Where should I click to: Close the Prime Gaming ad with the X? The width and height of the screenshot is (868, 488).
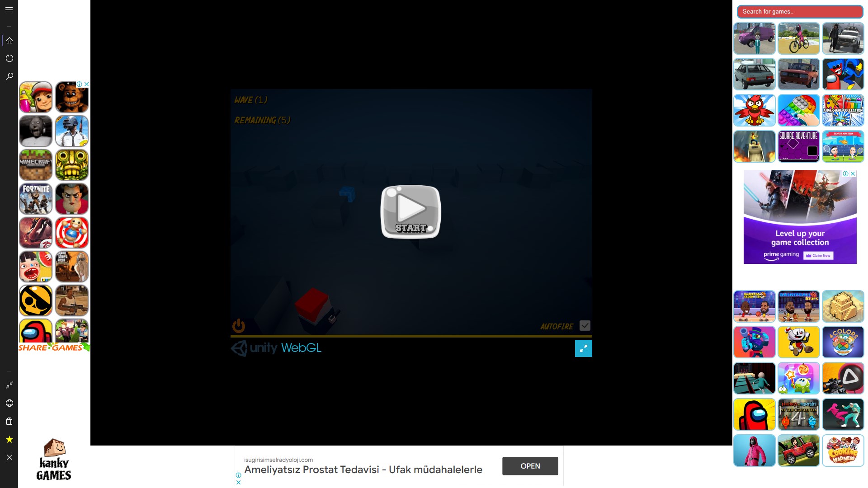pos(853,174)
